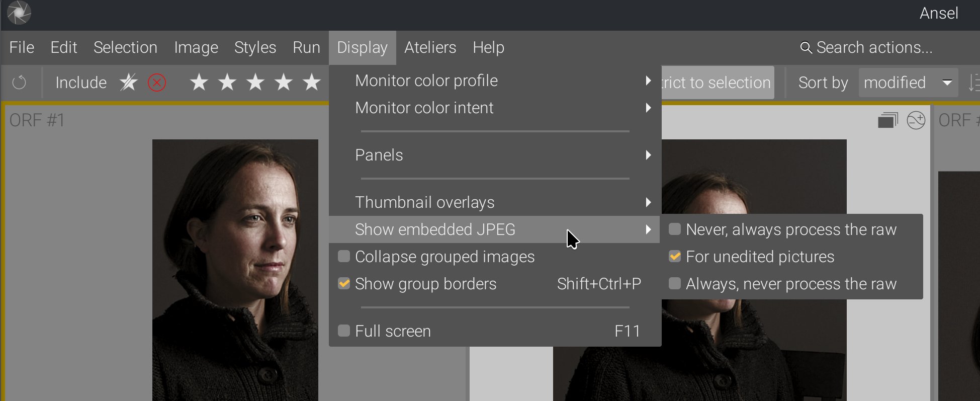Toggle the unrated crossed-star filter icon
980x401 pixels.
click(129, 82)
